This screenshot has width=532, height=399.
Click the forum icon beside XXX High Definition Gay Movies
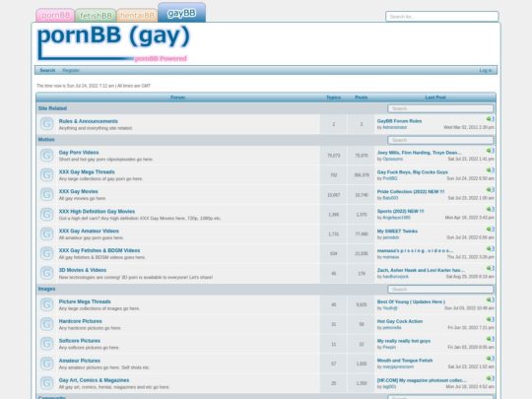(47, 215)
